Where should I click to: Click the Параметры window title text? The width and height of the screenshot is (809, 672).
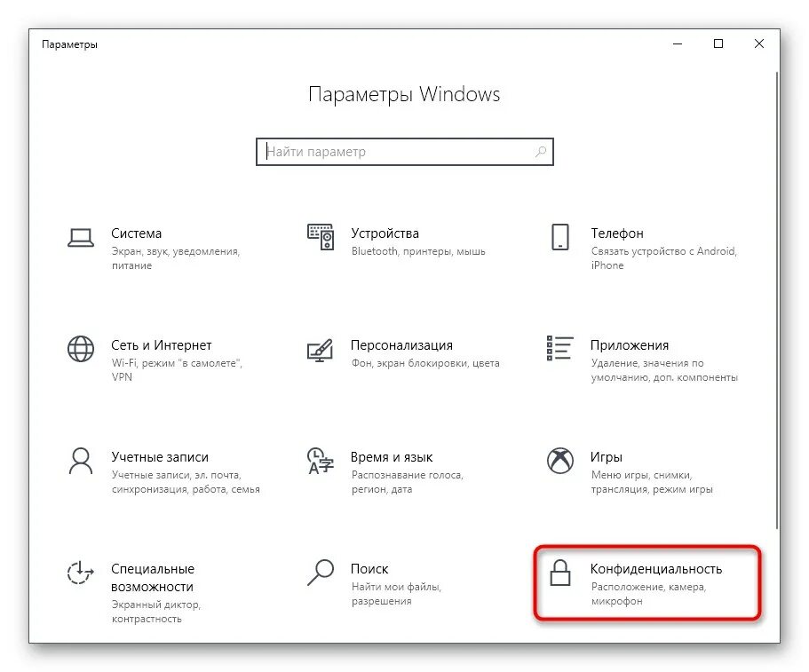tap(69, 44)
